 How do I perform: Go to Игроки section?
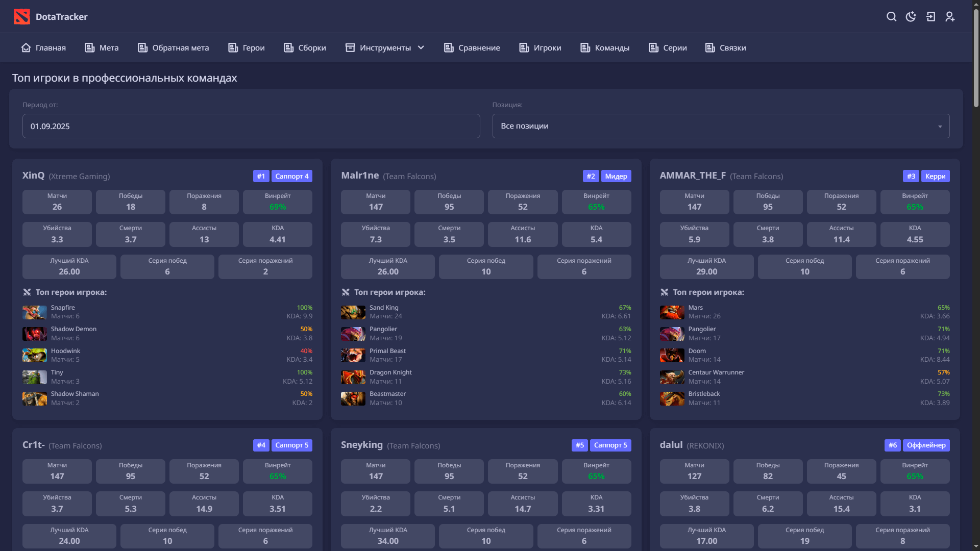[540, 47]
